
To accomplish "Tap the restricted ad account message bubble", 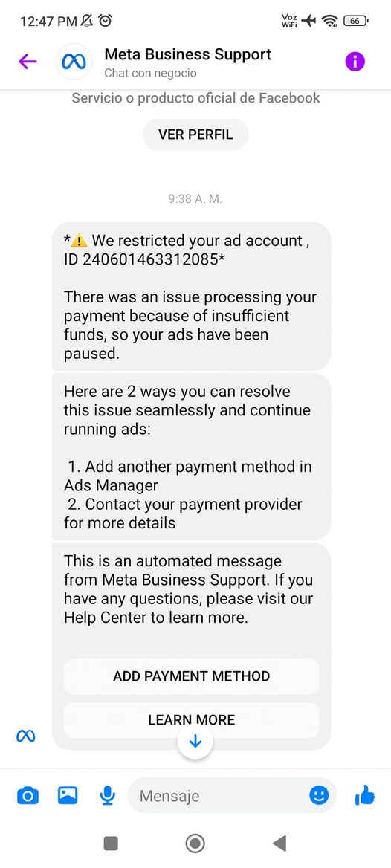I will point(192,297).
